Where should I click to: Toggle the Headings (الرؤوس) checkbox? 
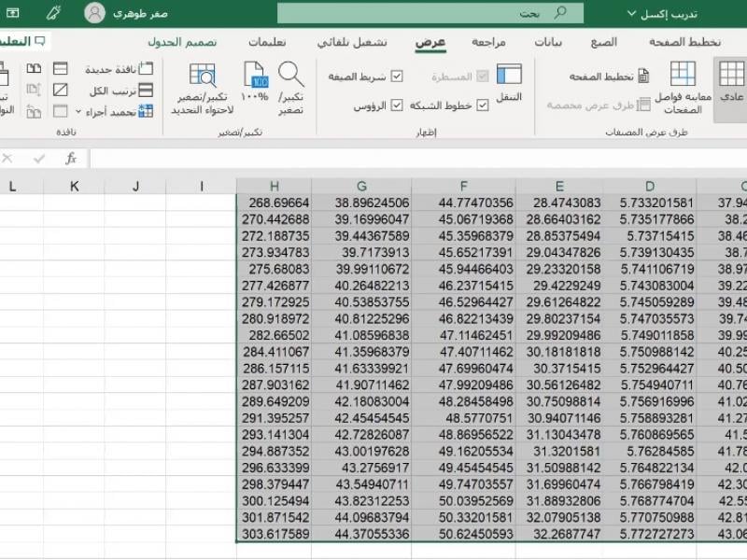pos(397,106)
